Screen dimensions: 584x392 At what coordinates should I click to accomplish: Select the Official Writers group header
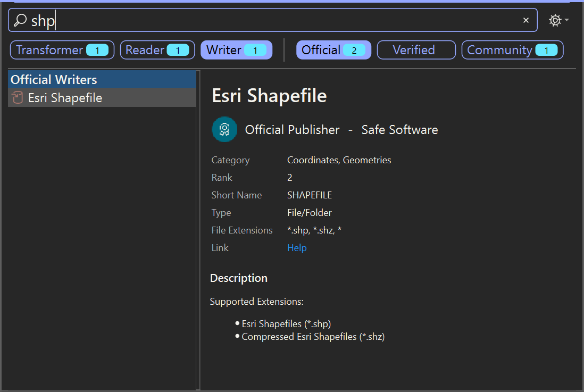102,79
